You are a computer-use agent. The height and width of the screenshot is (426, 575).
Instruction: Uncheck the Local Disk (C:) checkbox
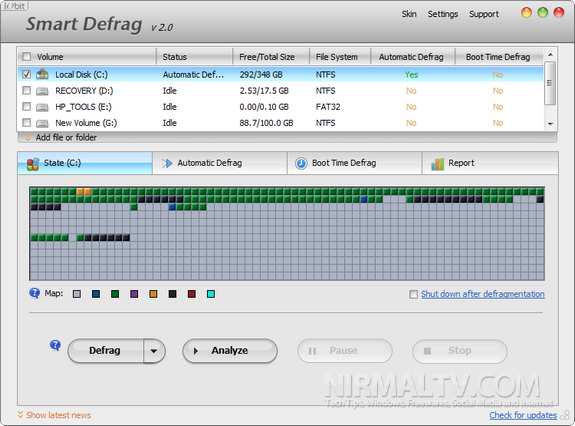click(26, 74)
